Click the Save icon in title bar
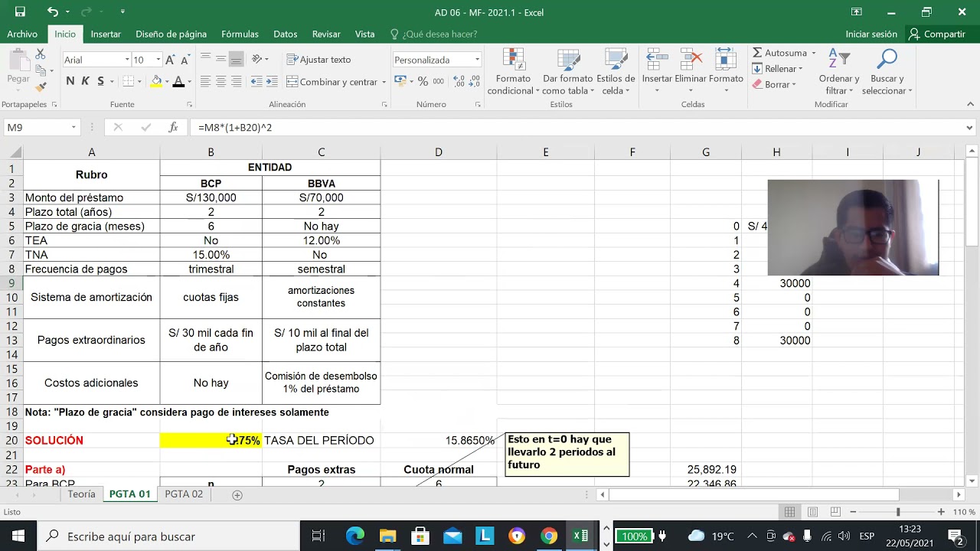Screen dimensions: 980x551 (x=20, y=11)
